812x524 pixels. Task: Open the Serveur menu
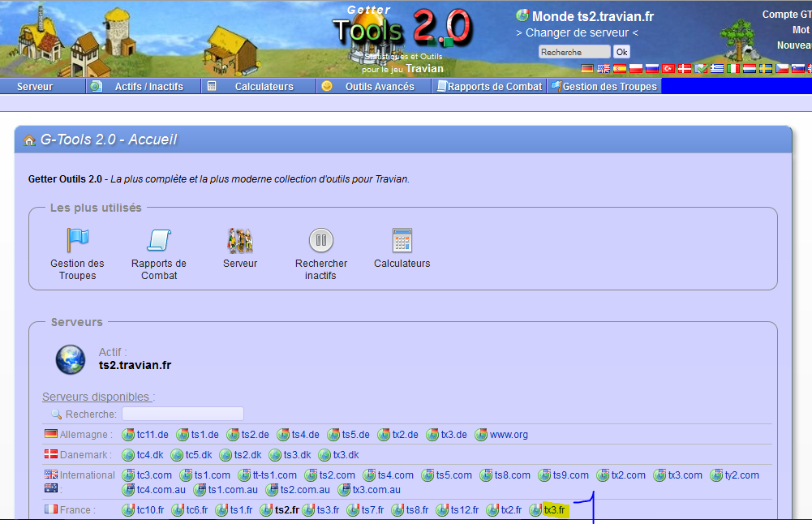coord(35,87)
